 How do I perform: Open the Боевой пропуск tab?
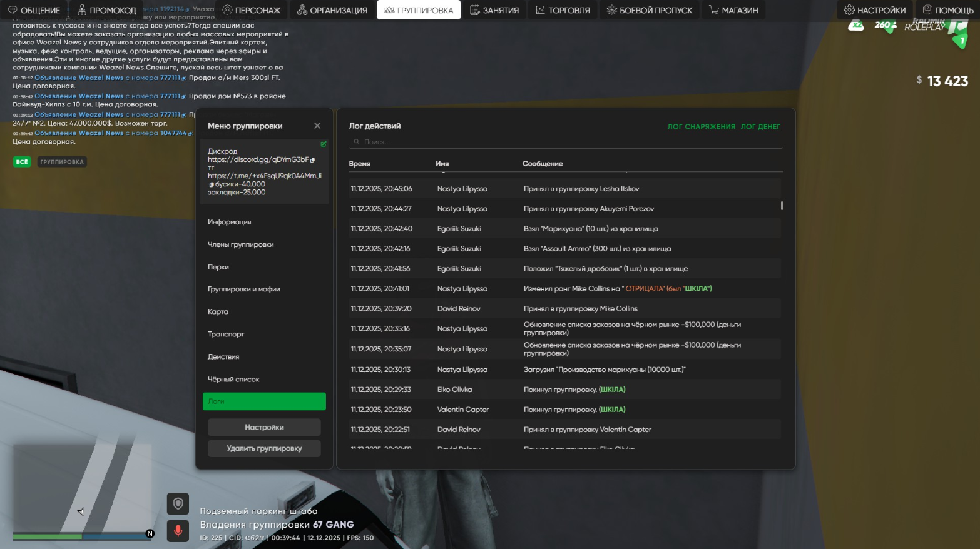coord(649,10)
